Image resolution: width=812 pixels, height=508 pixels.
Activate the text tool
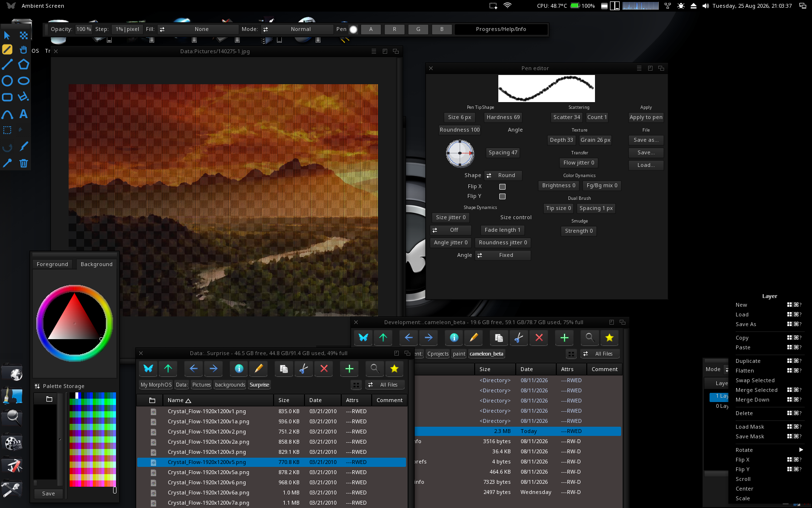click(x=23, y=114)
